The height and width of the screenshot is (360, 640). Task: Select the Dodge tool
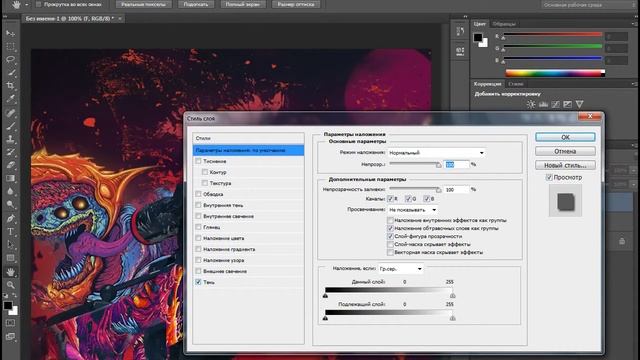(x=10, y=204)
